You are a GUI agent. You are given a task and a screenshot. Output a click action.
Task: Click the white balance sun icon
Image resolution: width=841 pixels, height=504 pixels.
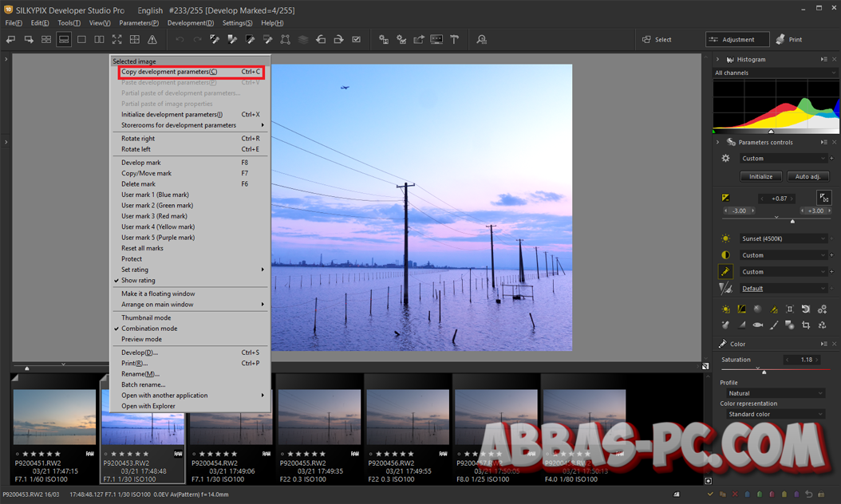[x=725, y=238]
